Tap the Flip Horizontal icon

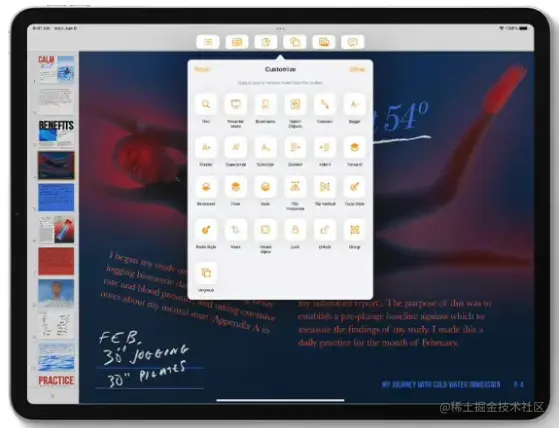pyautogui.click(x=295, y=187)
